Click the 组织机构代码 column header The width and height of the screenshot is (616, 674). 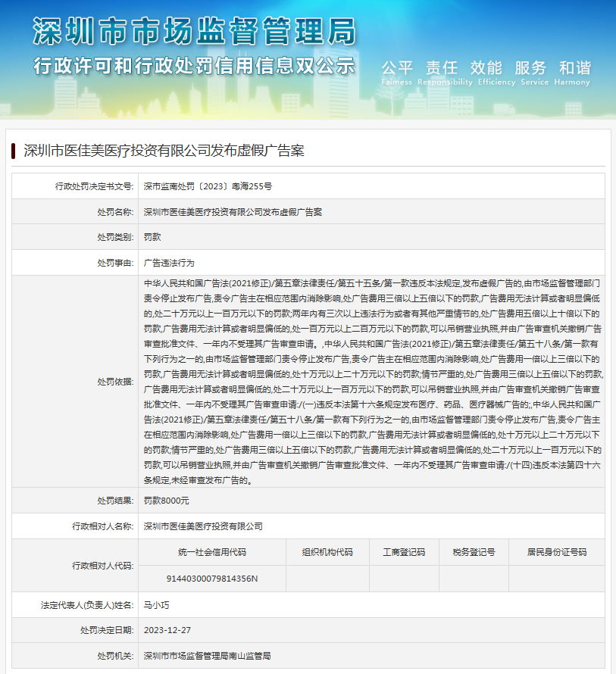(327, 552)
